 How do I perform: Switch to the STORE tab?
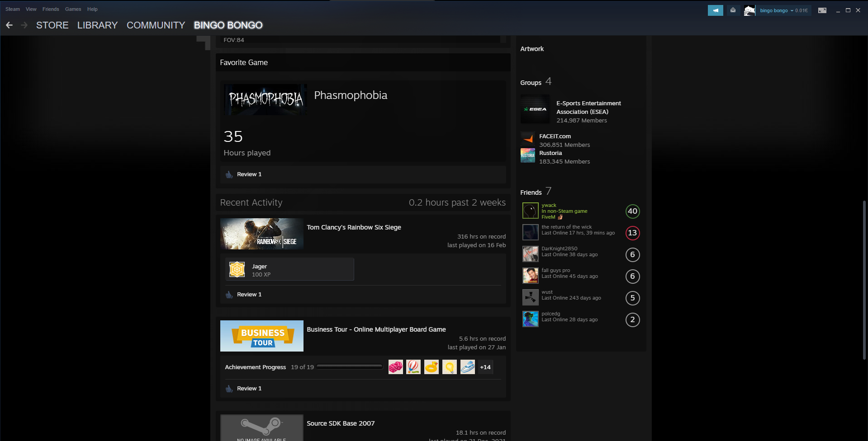[52, 25]
